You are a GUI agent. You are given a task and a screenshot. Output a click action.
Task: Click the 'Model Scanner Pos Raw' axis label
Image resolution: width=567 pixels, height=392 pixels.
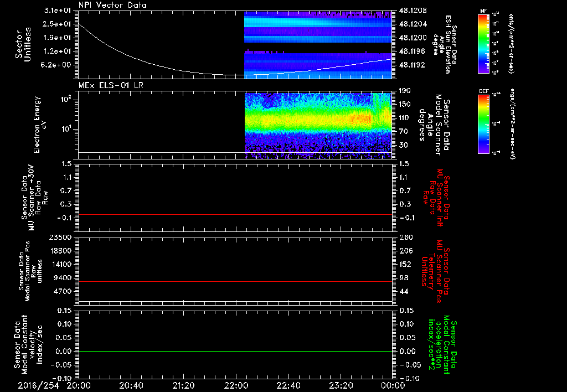30,271
